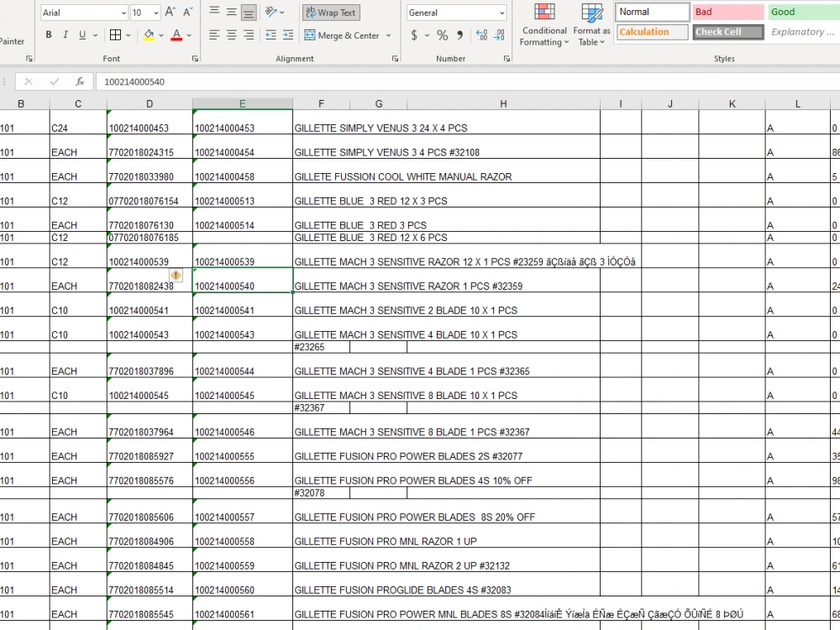This screenshot has height=630, width=840.
Task: Open Font Color dropdown arrow
Action: click(x=189, y=35)
